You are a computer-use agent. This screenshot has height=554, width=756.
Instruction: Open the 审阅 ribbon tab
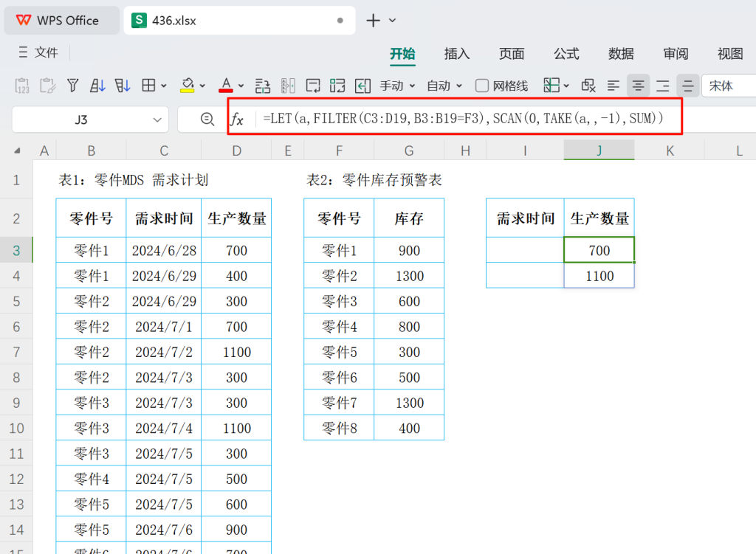coord(676,54)
